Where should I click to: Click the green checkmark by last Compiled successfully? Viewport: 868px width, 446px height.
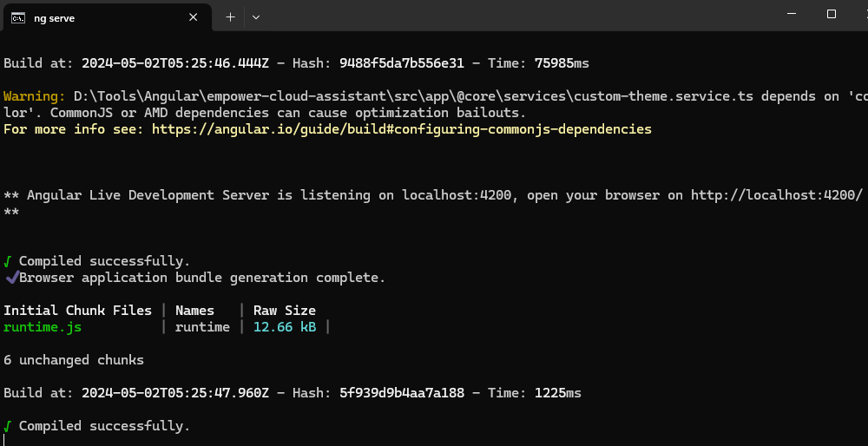(x=8, y=426)
